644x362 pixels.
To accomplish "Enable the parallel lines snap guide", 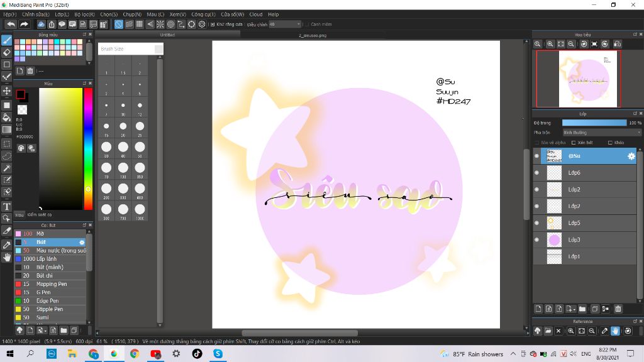I will (129, 25).
